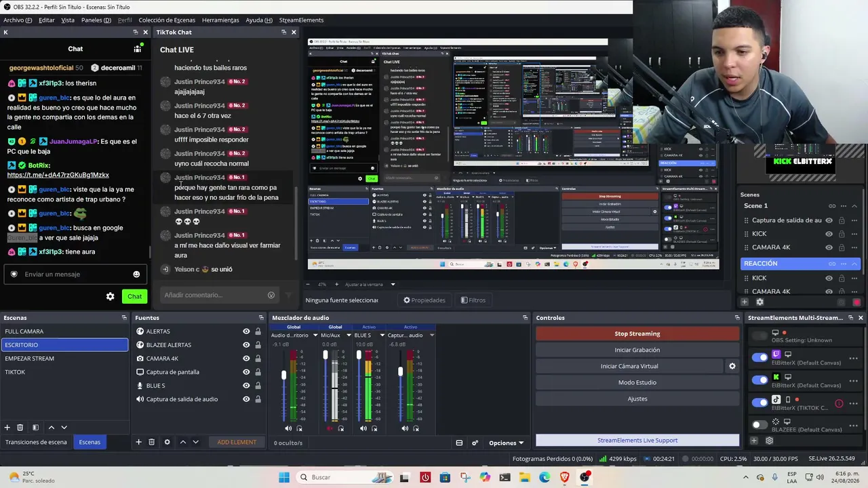Open StreamElements Live Support
The height and width of the screenshot is (488, 868).
pyautogui.click(x=637, y=441)
